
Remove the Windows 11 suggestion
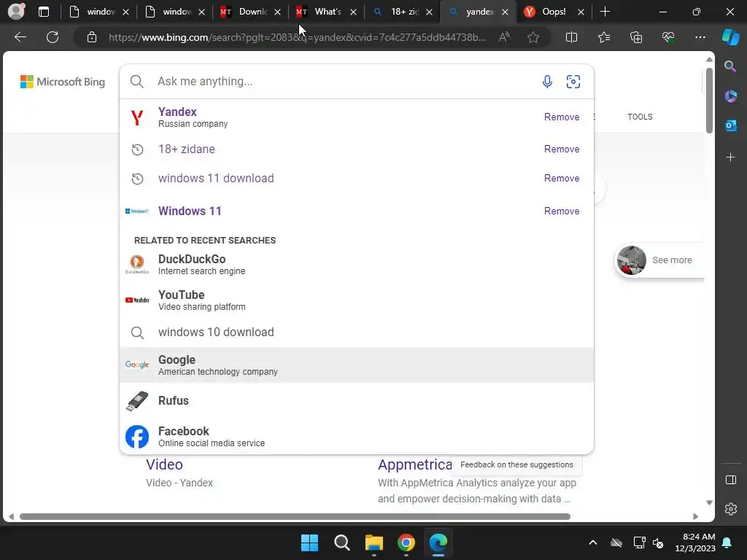562,211
